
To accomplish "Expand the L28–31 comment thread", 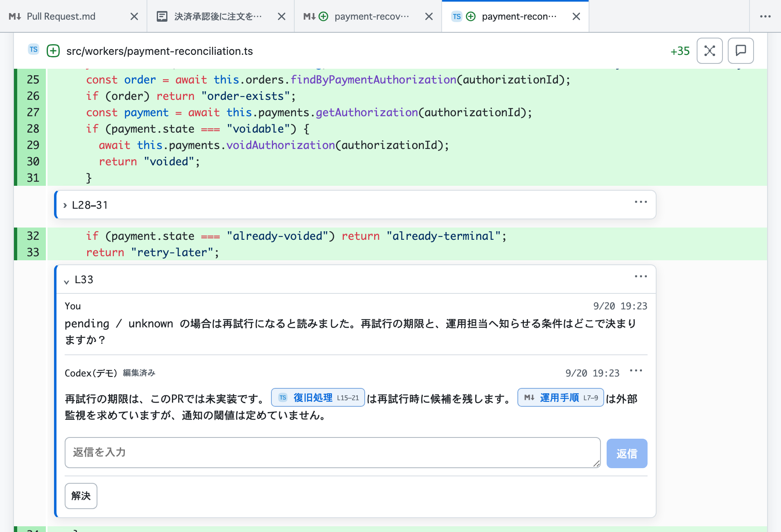I will [65, 205].
